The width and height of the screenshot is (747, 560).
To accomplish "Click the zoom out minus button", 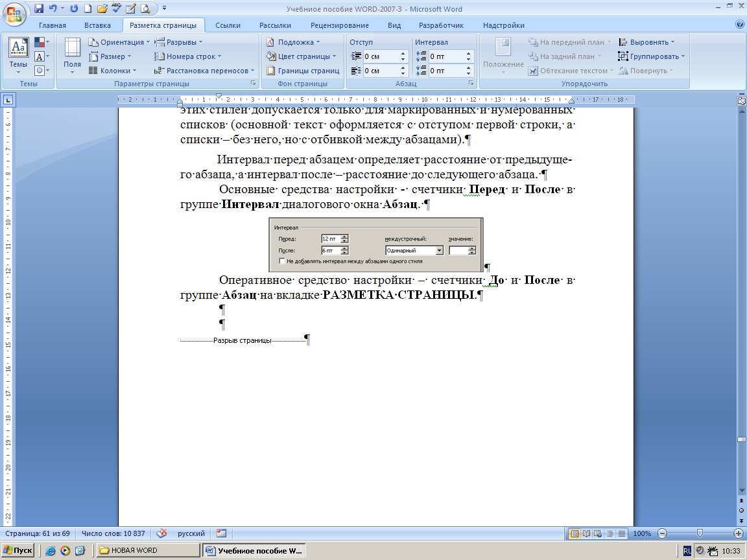I will coord(661,534).
